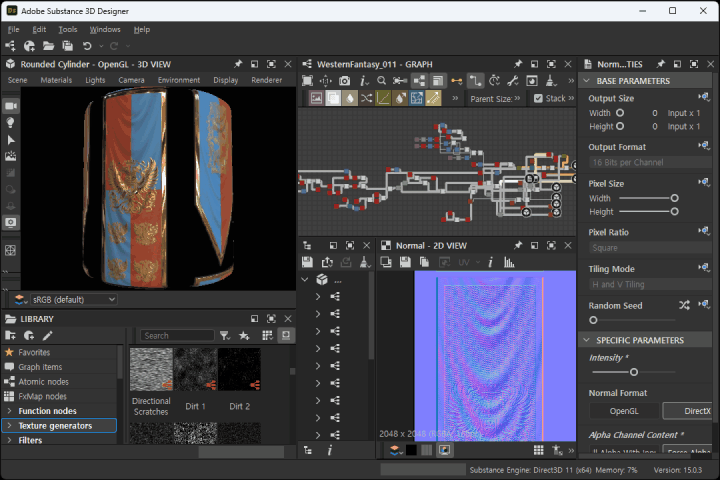720x480 pixels.
Task: Click the fit-to-frame icon in Graph toolbar
Action: (x=307, y=81)
